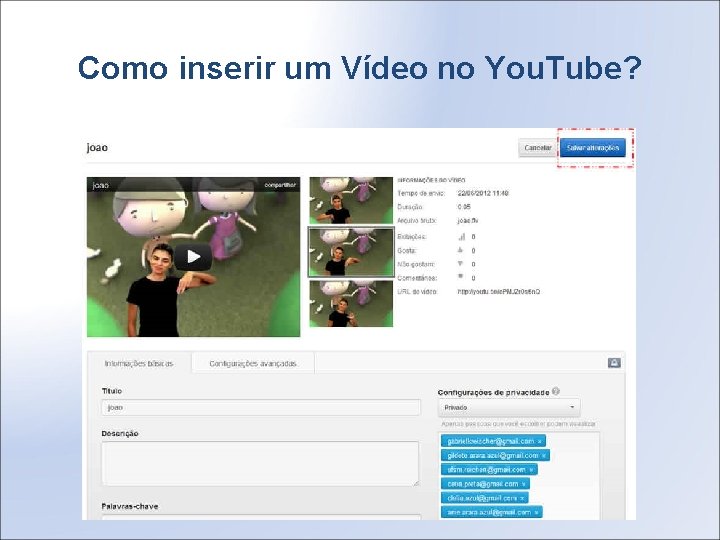The width and height of the screenshot is (720, 540).
Task: Remove the gabriel… gmail.com email tag
Action: 540,441
